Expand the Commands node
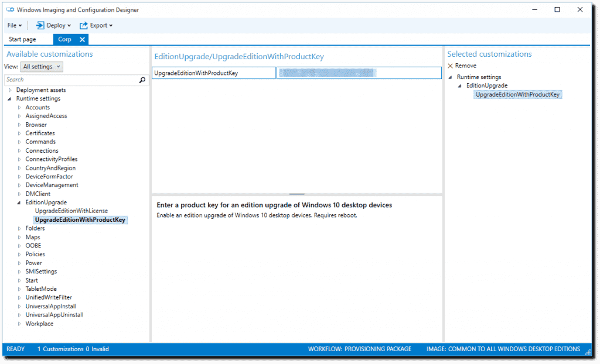This screenshot has height=364, width=600. coord(19,142)
